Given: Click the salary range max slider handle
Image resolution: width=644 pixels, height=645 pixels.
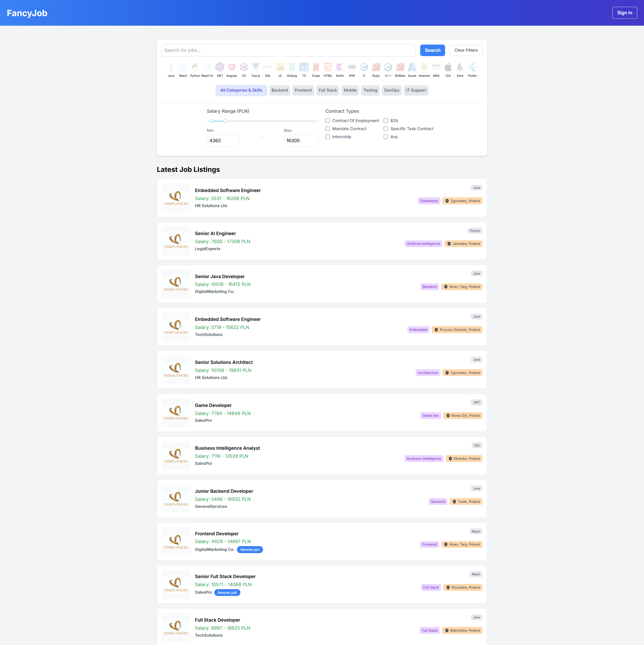Looking at the screenshot, I should (x=225, y=121).
